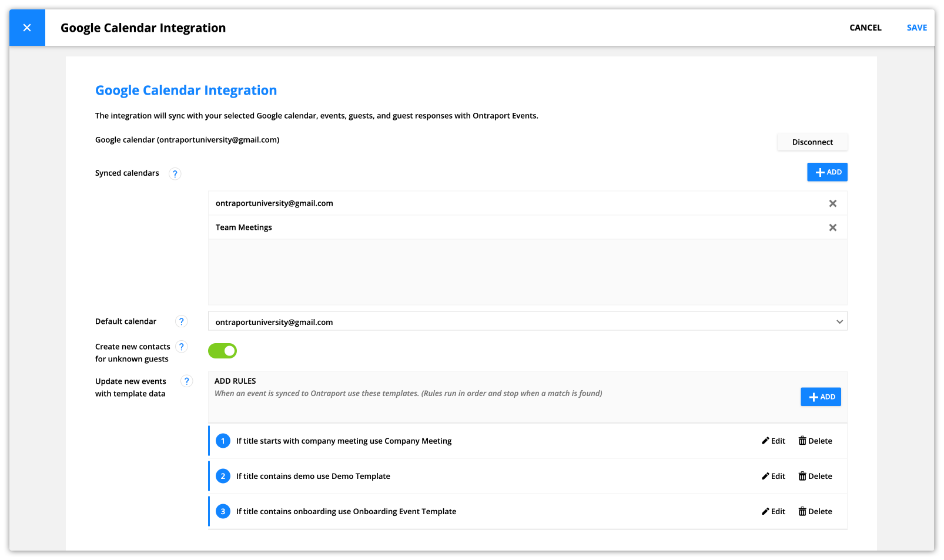
Task: Edit the company meeting rule
Action: [774, 441]
